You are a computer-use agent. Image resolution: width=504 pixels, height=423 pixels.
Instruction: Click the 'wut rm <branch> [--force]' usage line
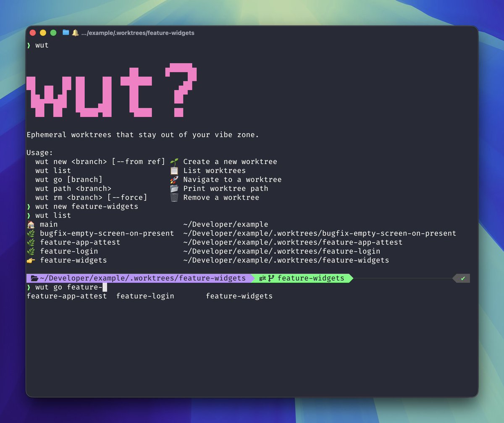[92, 197]
